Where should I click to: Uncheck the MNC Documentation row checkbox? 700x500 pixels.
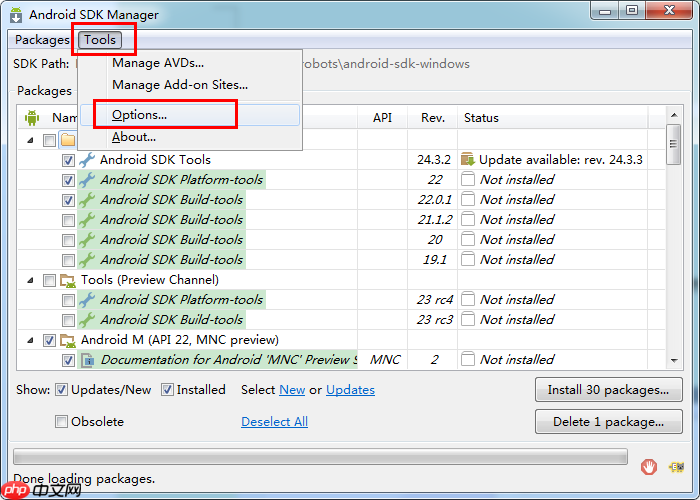coord(68,360)
